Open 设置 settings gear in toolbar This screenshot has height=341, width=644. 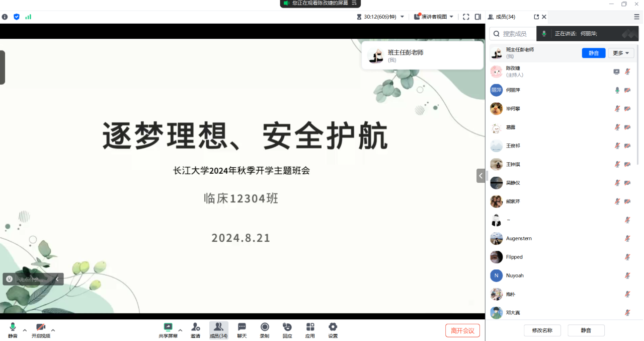[x=333, y=330]
